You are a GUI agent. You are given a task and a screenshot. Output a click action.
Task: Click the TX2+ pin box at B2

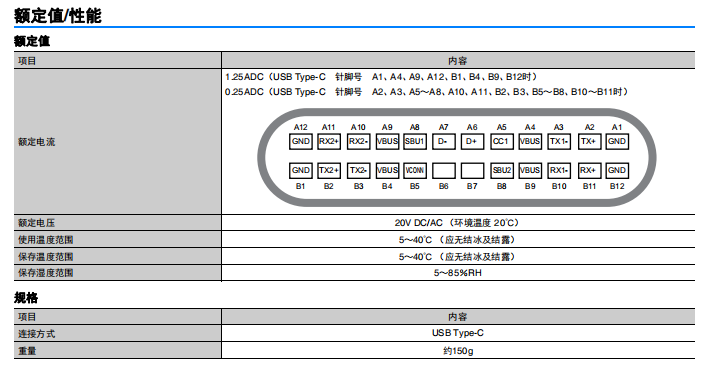329,170
